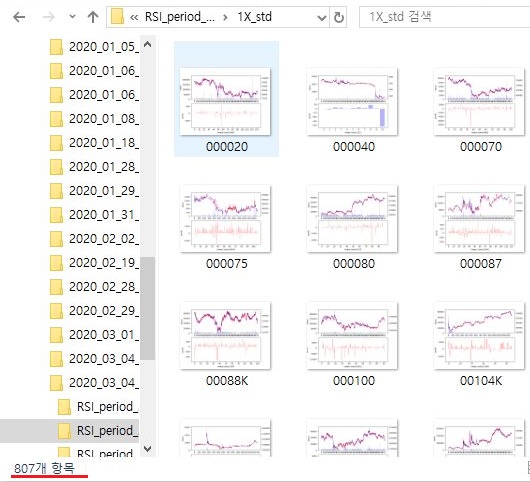Click the file name label 000020

pos(227,146)
